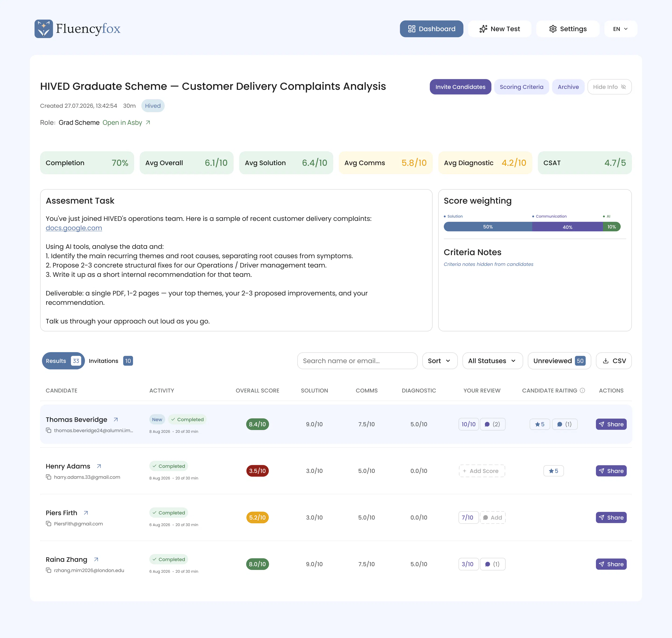Open Raina Zhang's profile arrow icon

pos(96,559)
